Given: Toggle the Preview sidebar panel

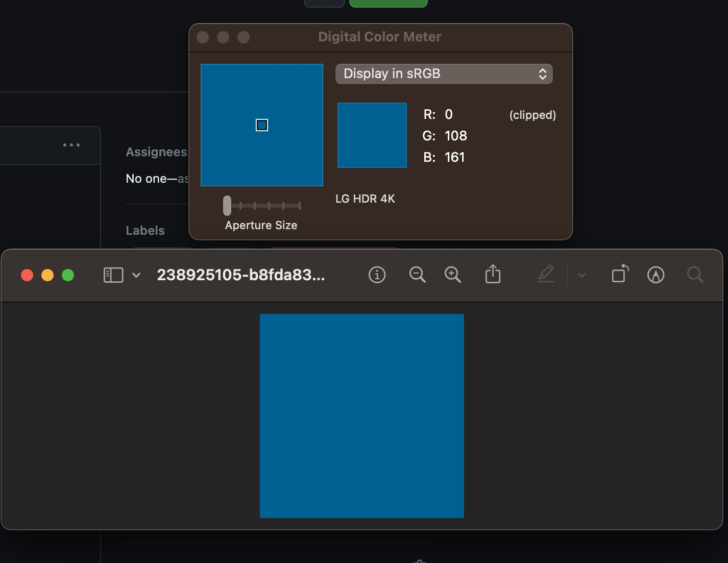Looking at the screenshot, I should 113,275.
